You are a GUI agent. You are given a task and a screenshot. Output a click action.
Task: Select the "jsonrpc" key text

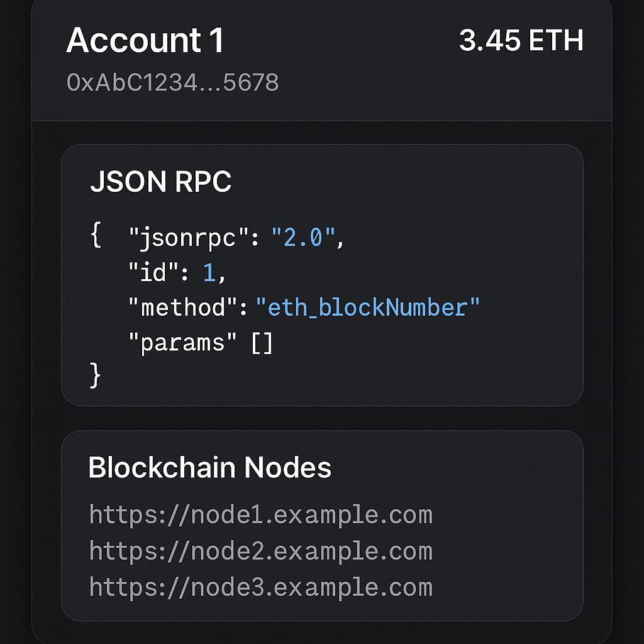click(189, 238)
